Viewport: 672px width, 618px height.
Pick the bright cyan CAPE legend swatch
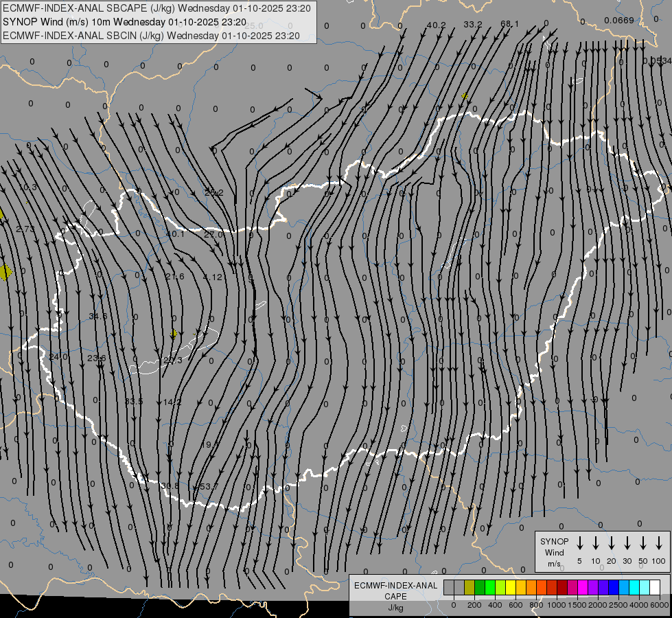pos(634,588)
